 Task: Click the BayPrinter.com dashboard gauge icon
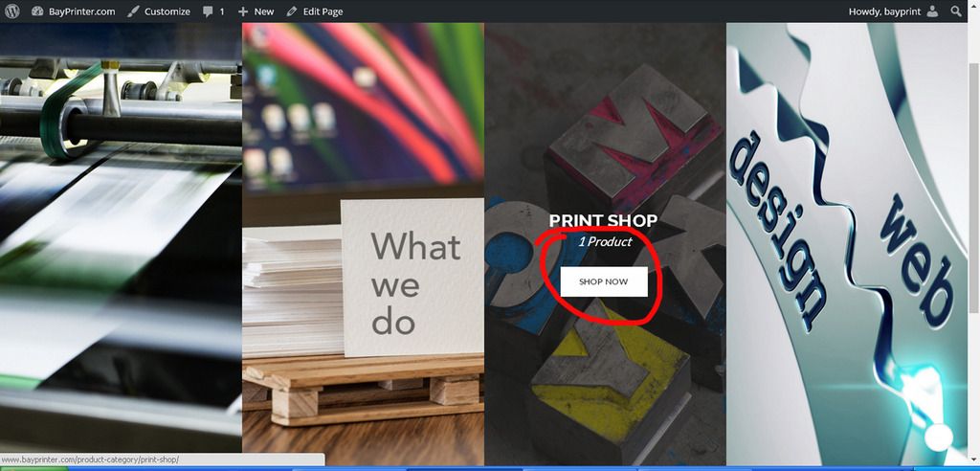(x=37, y=11)
